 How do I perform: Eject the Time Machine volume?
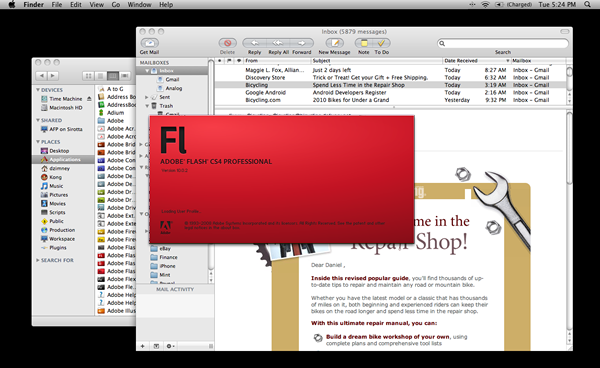point(89,99)
